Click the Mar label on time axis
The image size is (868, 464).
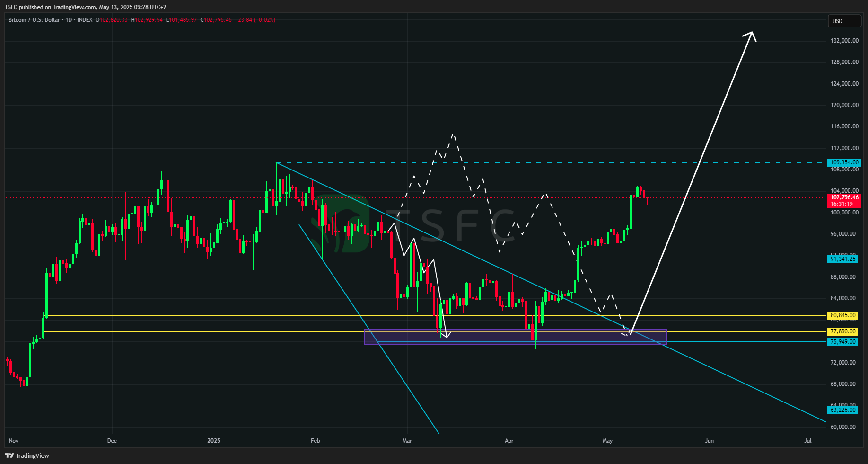pyautogui.click(x=407, y=441)
